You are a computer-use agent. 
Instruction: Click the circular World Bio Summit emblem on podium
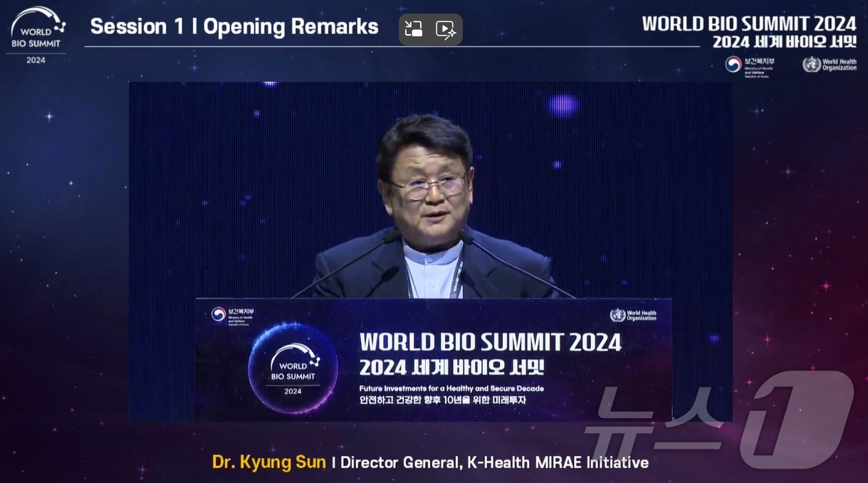[x=293, y=368]
